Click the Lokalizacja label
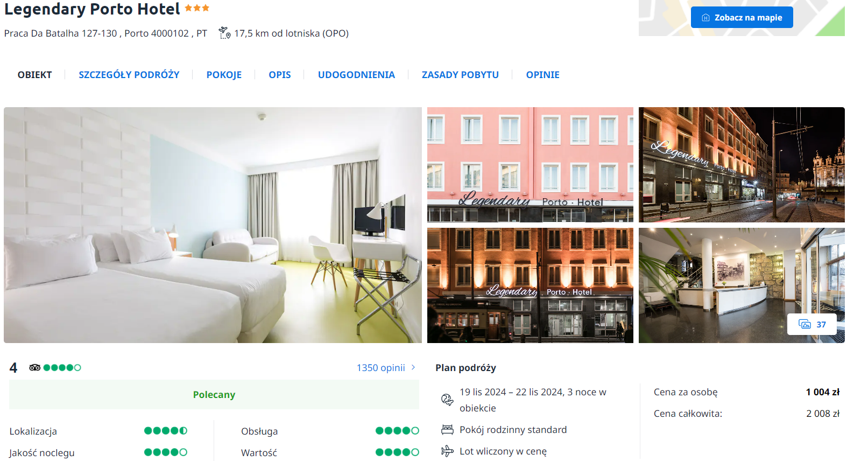This screenshot has width=868, height=461. pyautogui.click(x=33, y=431)
